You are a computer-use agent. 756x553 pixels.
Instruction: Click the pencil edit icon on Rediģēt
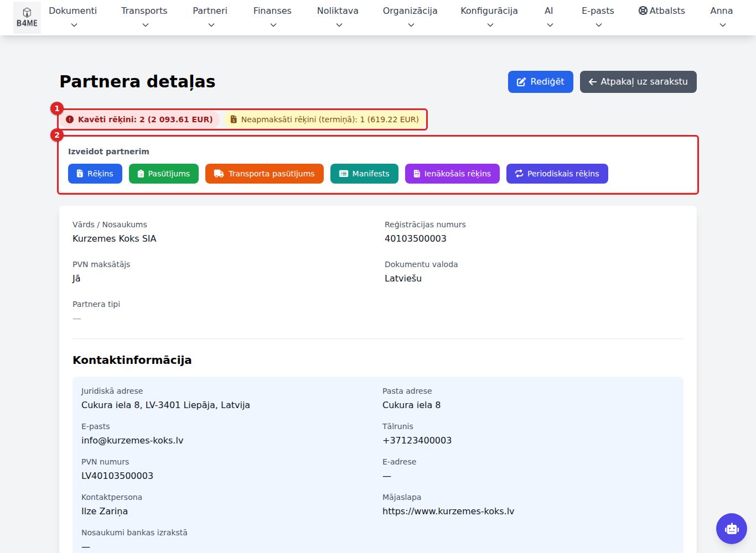coord(521,82)
